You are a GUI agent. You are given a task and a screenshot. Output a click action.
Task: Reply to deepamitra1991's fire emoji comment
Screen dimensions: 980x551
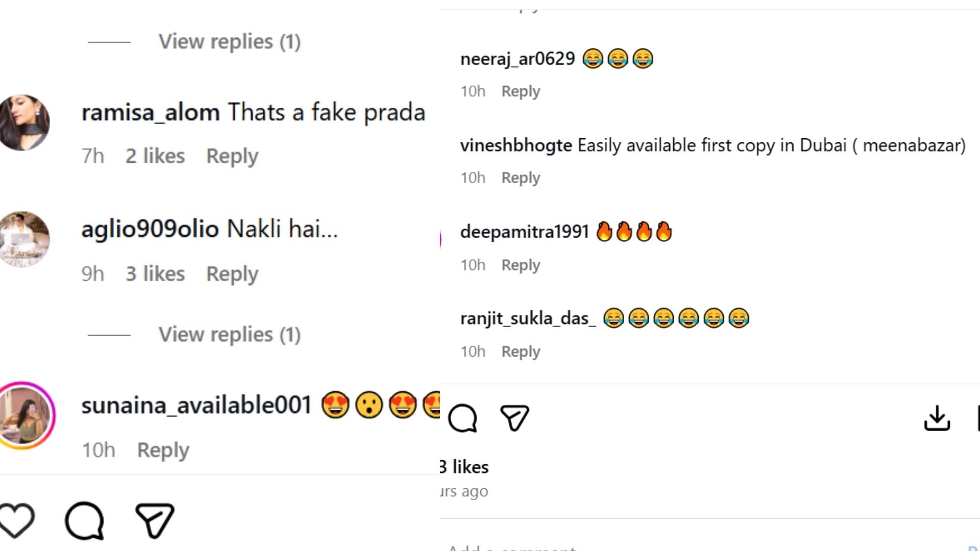pyautogui.click(x=521, y=265)
